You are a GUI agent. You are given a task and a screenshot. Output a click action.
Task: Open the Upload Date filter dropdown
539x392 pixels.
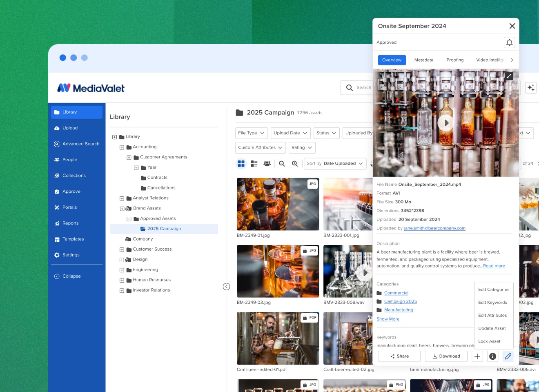[x=290, y=133]
